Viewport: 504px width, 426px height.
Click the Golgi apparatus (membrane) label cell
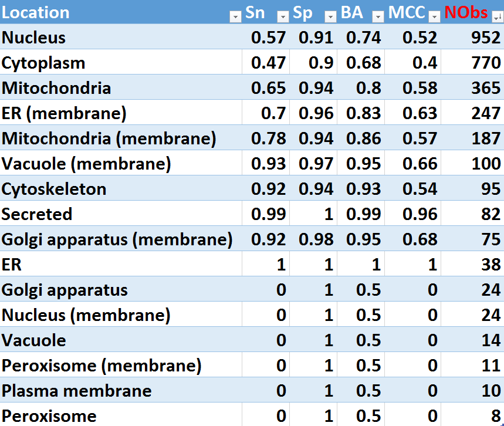click(x=117, y=239)
